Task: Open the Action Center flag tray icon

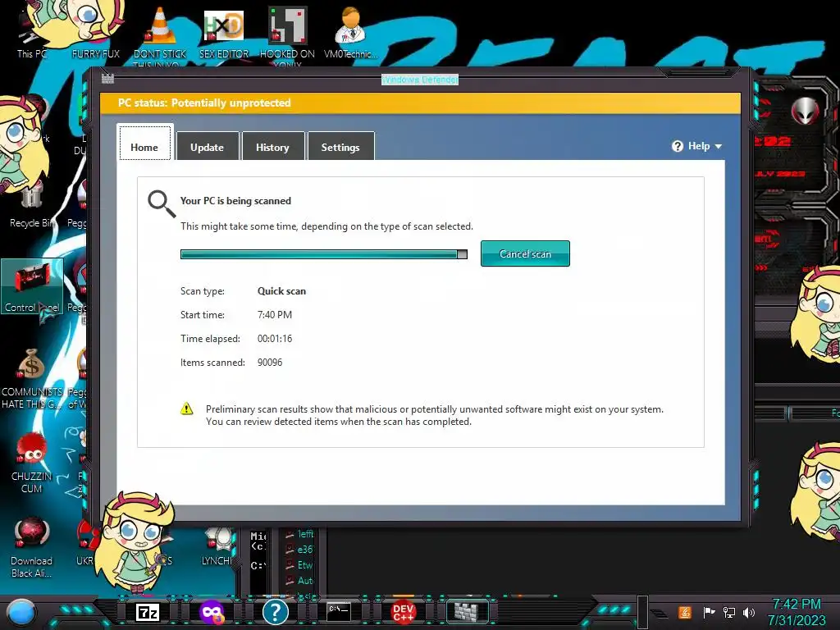Action: (x=709, y=612)
